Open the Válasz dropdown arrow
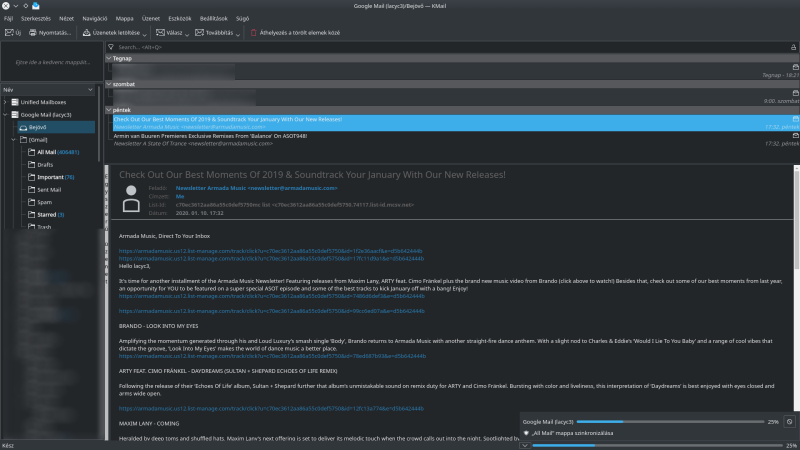Screen dimensions: 800x450 [x=187, y=34]
